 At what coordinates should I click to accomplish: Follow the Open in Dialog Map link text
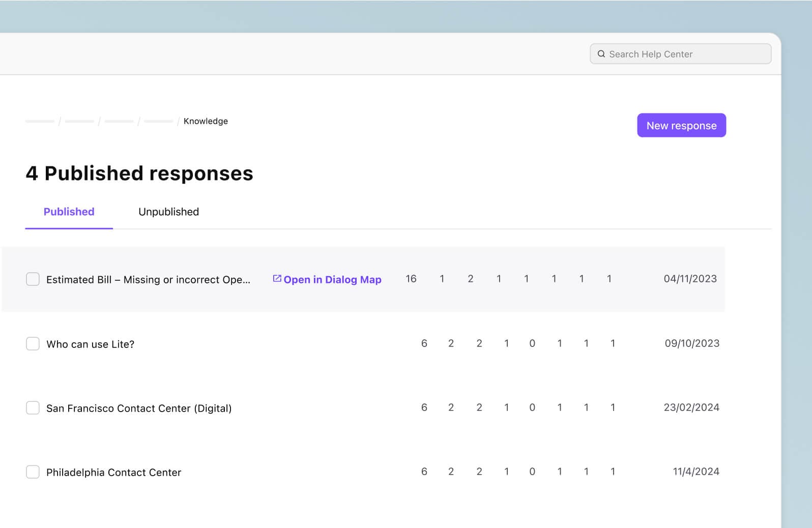pyautogui.click(x=332, y=280)
